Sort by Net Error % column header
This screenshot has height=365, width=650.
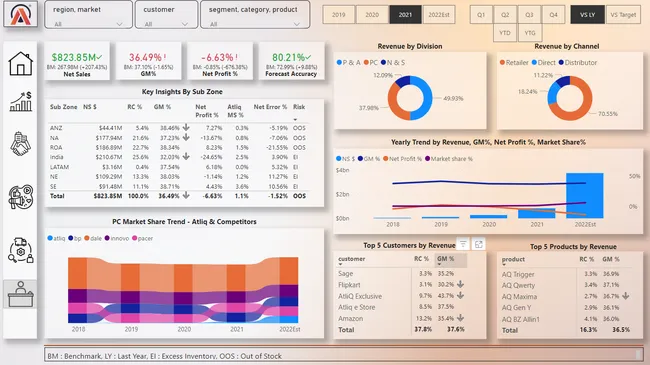click(x=270, y=107)
